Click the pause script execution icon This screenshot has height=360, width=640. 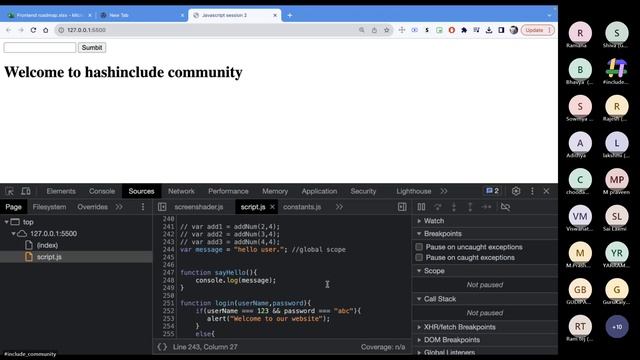421,207
